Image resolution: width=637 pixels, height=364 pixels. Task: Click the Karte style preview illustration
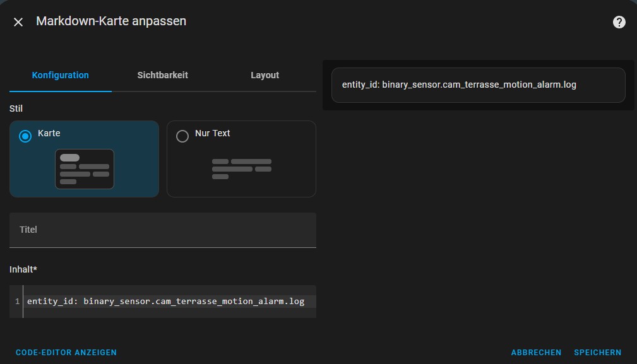pos(84,168)
